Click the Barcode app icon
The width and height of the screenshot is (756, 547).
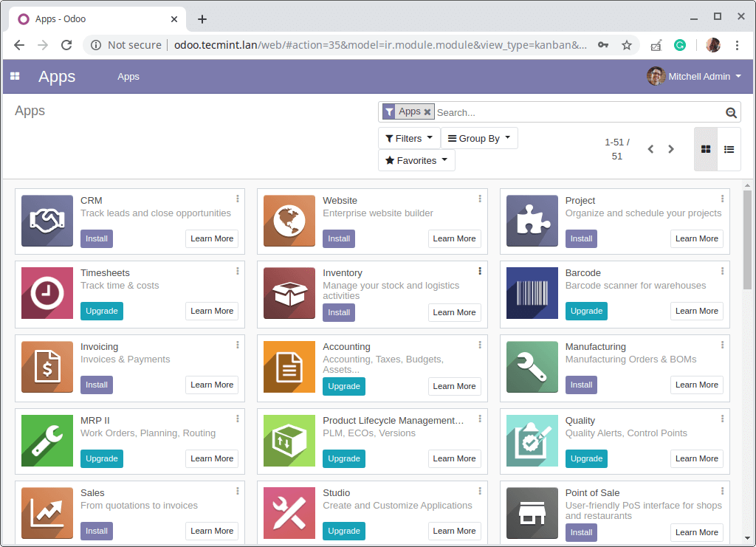coord(532,293)
